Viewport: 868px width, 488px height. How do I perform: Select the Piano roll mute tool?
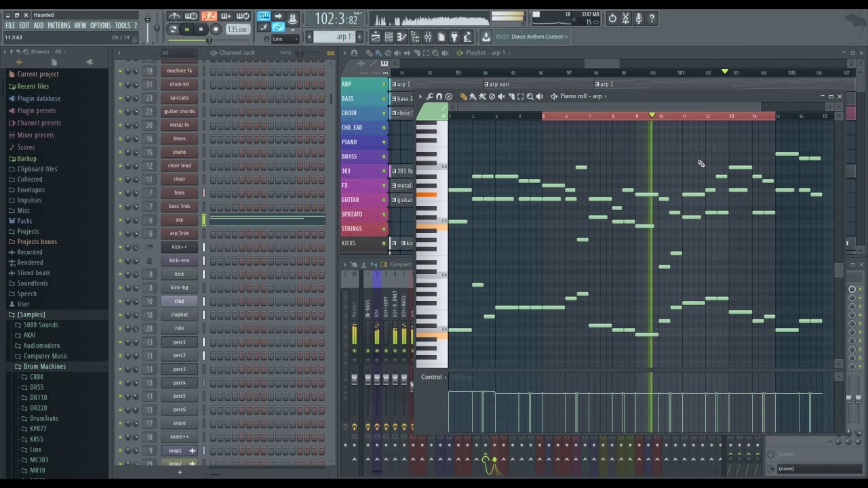point(501,96)
